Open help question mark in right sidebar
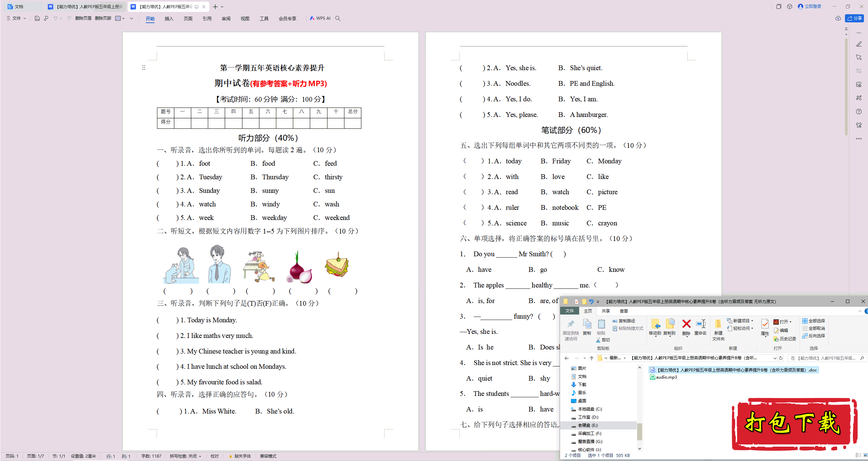 (x=859, y=112)
